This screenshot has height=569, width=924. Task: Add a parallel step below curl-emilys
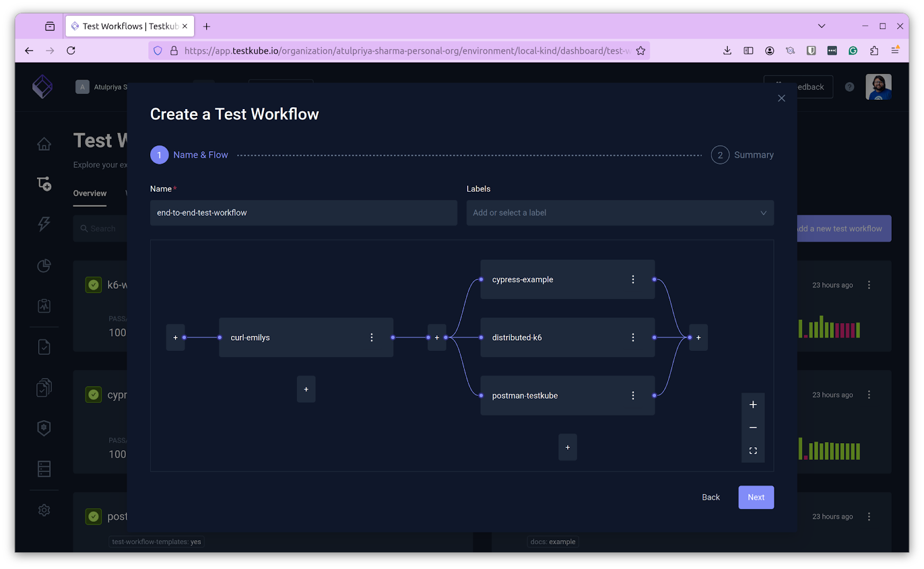click(306, 390)
